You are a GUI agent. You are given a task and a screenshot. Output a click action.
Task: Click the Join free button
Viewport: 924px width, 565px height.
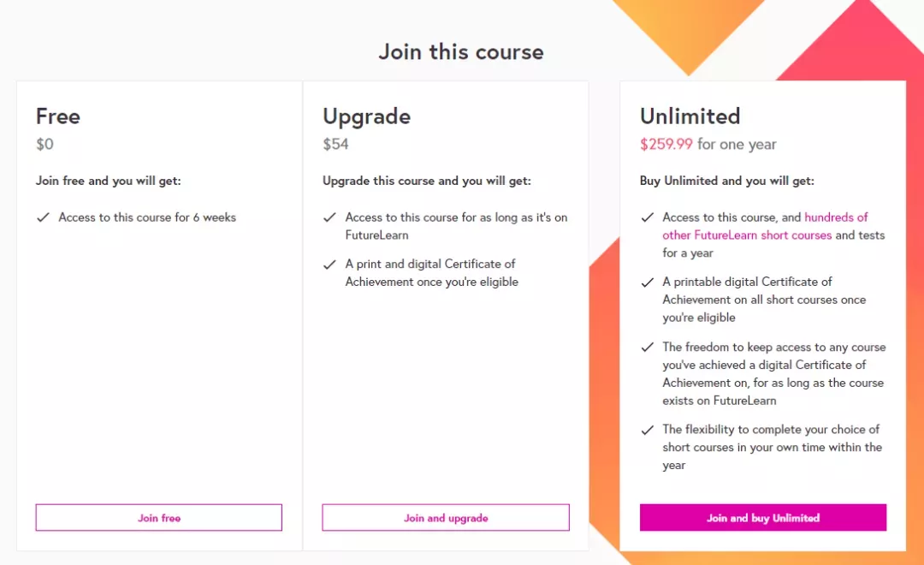(158, 517)
